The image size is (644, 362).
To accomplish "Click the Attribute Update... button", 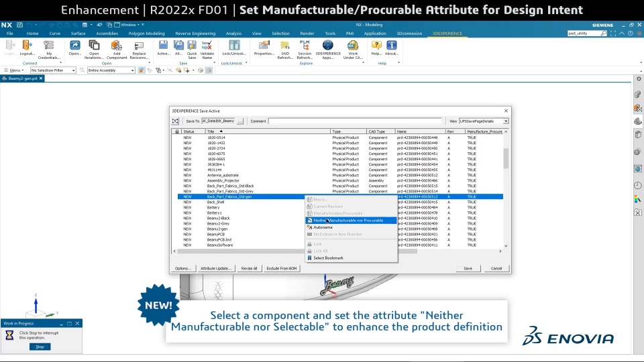I will coord(215,268).
